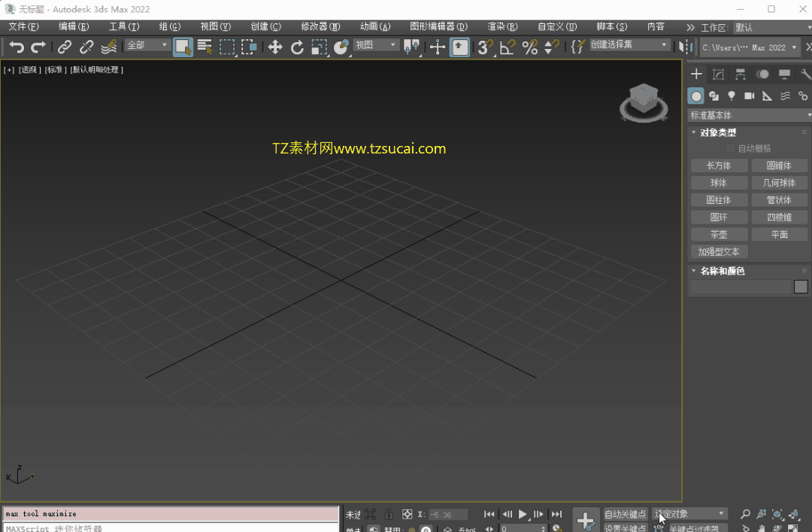Enable the 自动栅格 checkbox

[x=731, y=149]
